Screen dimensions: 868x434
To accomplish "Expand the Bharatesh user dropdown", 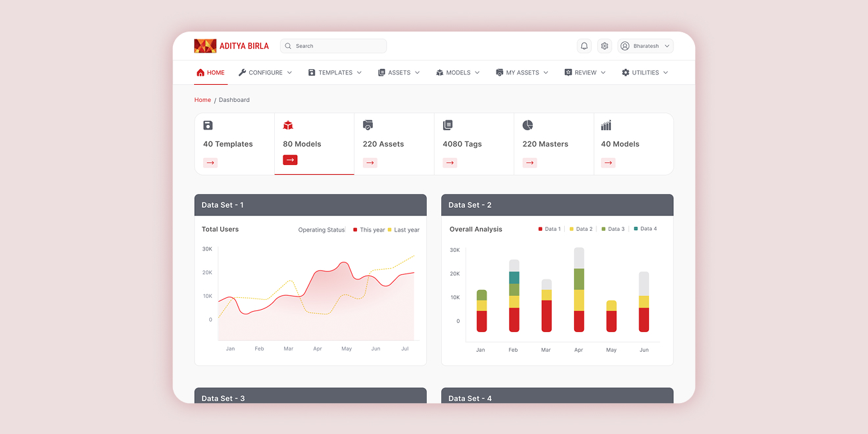I will coord(645,46).
